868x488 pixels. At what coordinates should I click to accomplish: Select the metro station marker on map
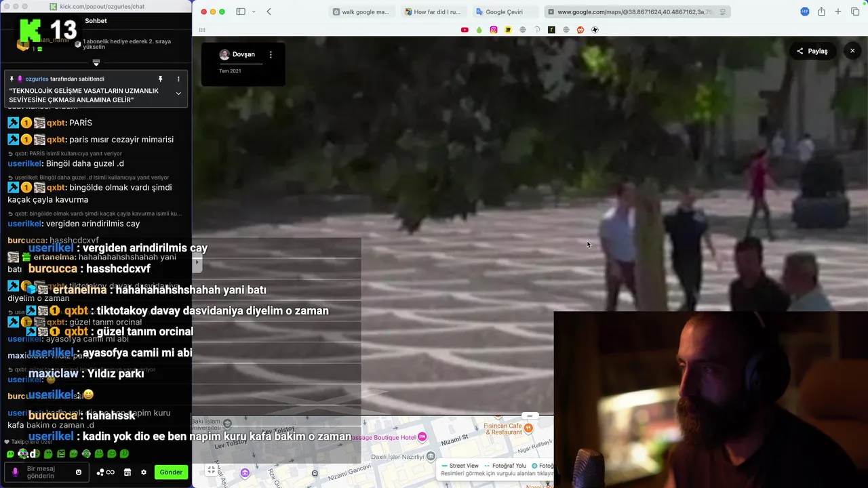tap(315, 473)
